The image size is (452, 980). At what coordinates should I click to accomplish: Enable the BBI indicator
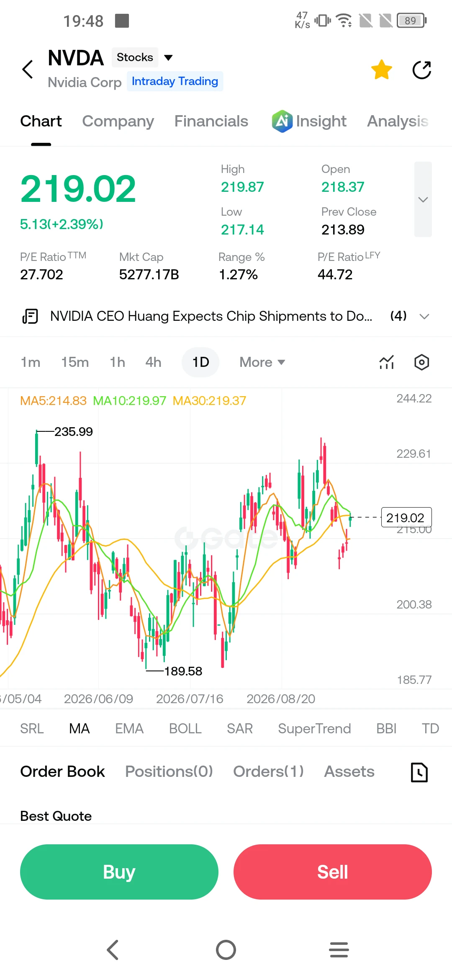pos(386,729)
